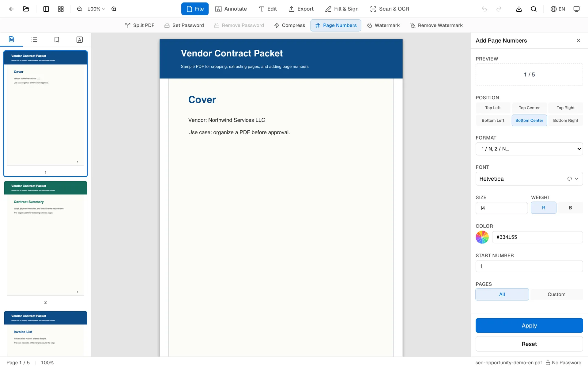Click the seo-opportunity-demo-en.pdf filename
Image resolution: width=588 pixels, height=368 pixels.
pyautogui.click(x=508, y=362)
